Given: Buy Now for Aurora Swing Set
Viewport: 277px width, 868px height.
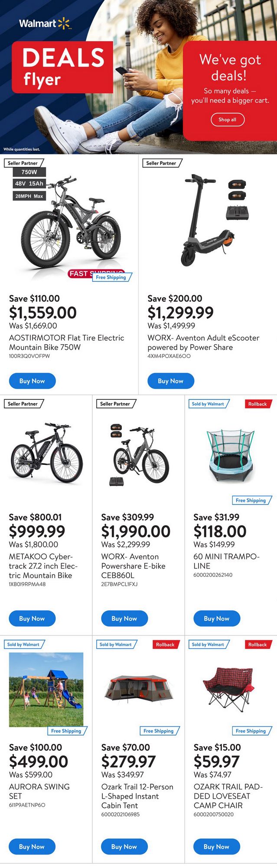Looking at the screenshot, I should pyautogui.click(x=32, y=846).
